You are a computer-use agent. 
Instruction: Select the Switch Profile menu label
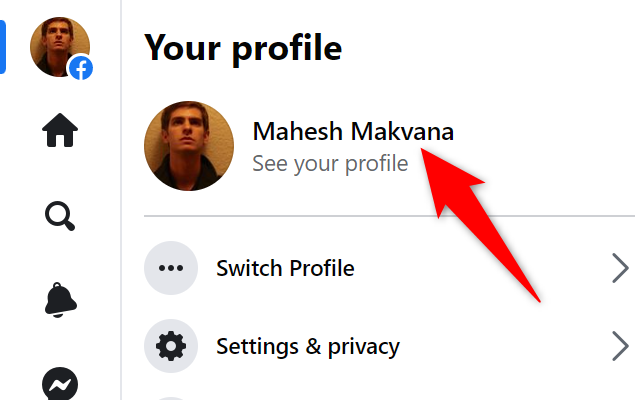click(x=285, y=268)
